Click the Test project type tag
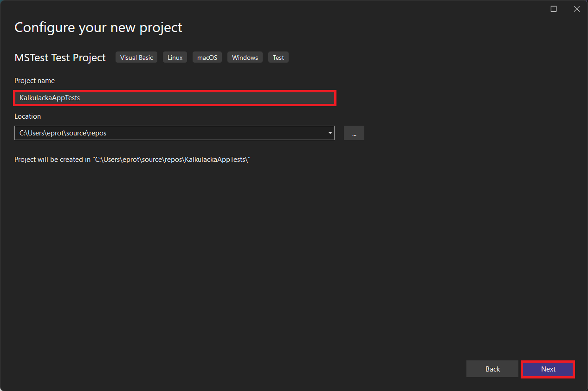The width and height of the screenshot is (588, 391). (x=278, y=58)
